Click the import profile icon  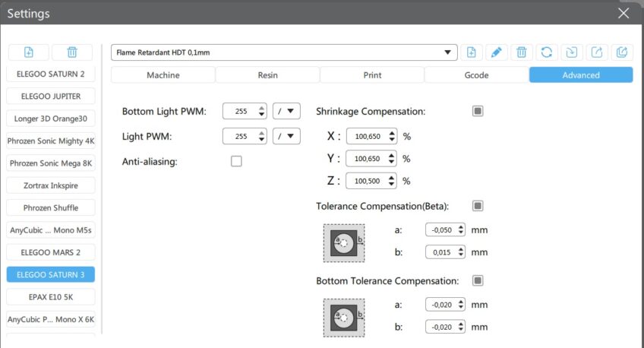point(571,52)
